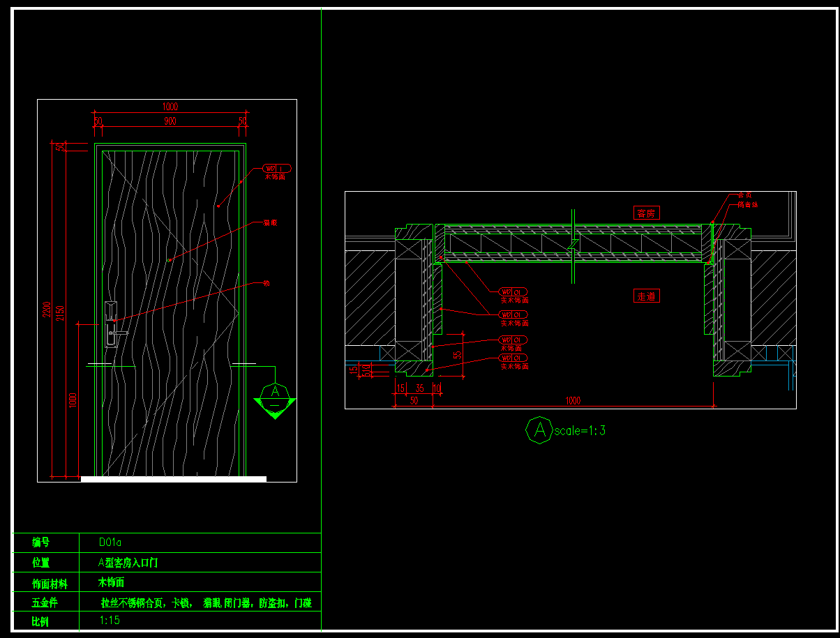Select the 五金件 hardware row label
Screen dimensions: 840x638
(x=45, y=602)
